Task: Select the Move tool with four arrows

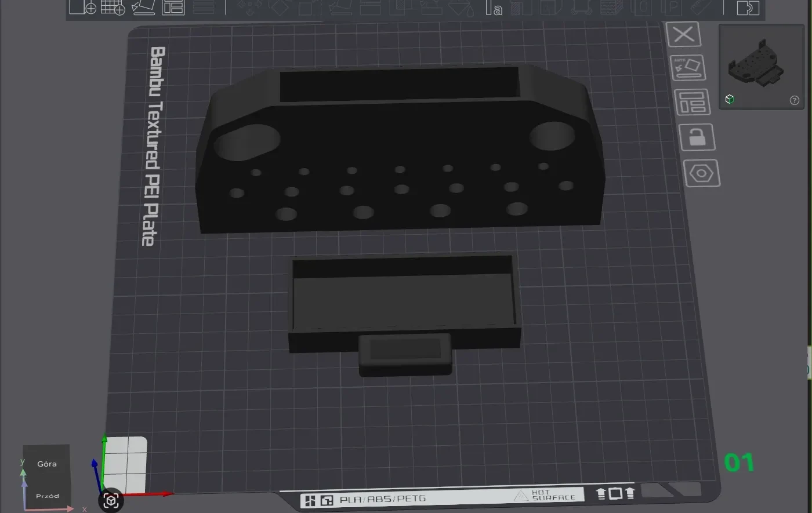Action: [251, 7]
